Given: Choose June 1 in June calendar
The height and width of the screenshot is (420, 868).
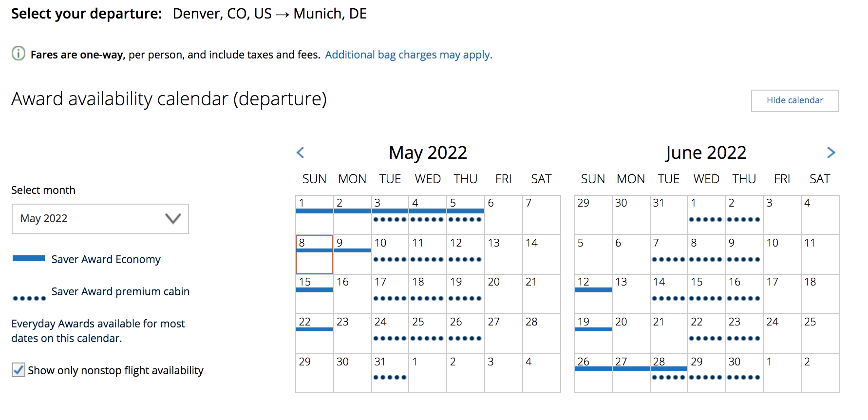Looking at the screenshot, I should (706, 214).
